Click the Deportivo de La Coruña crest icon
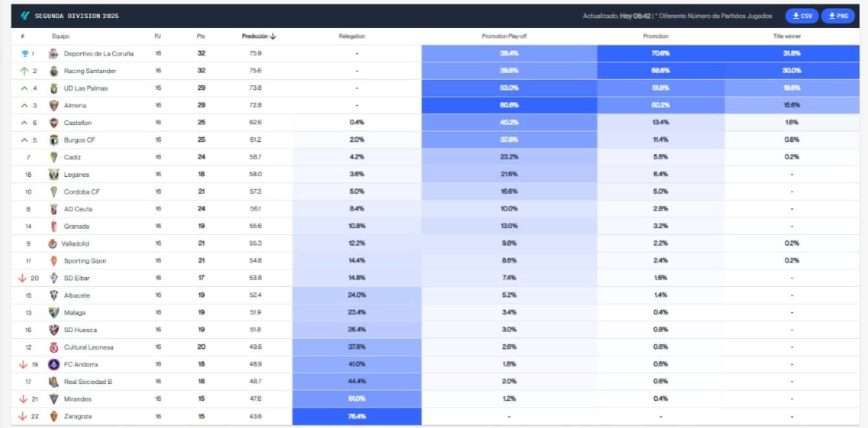The image size is (868, 428). tap(53, 54)
